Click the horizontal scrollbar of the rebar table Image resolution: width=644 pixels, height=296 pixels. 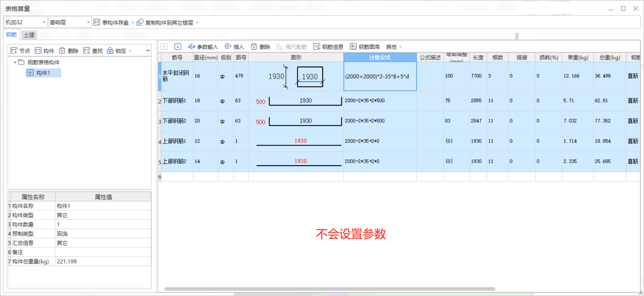click(330, 289)
